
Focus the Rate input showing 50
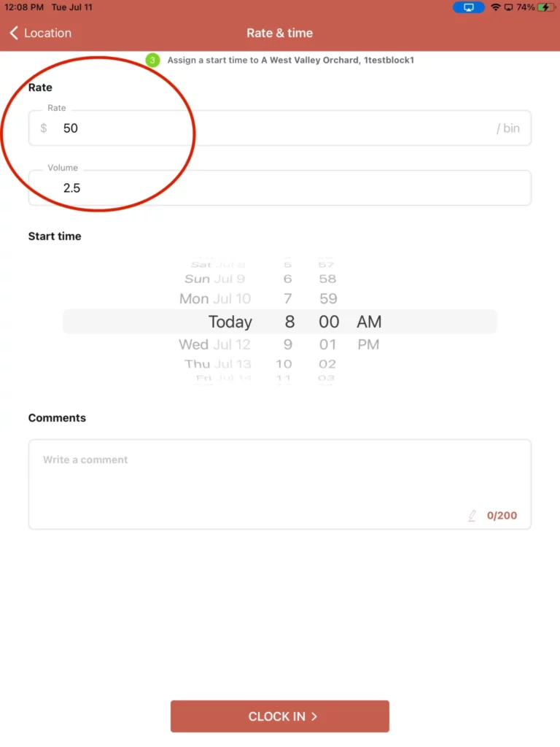(277, 128)
